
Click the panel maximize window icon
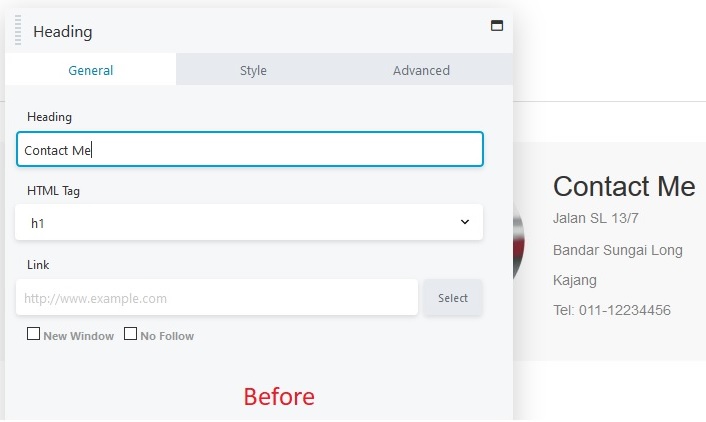point(497,26)
